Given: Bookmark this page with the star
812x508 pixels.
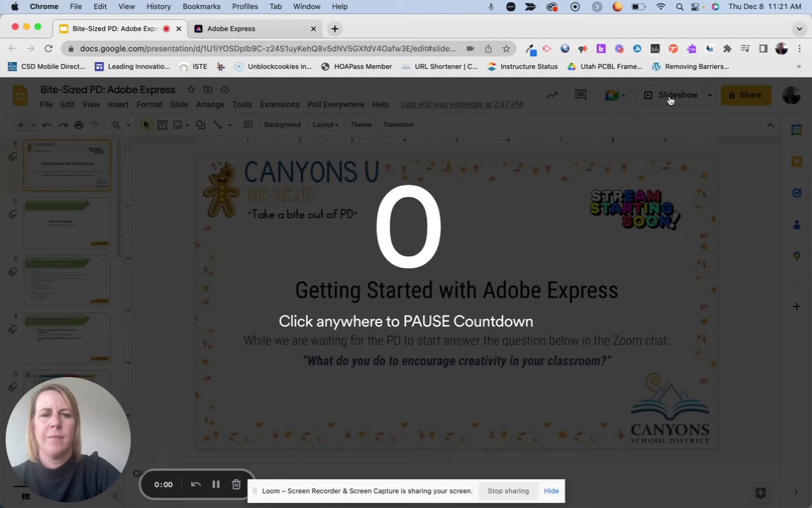Looking at the screenshot, I should [506, 49].
